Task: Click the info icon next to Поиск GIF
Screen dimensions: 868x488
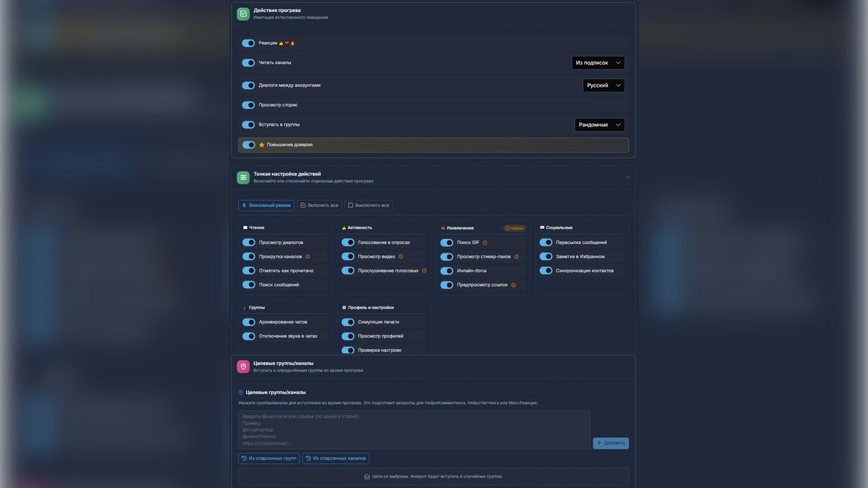Action: [485, 243]
